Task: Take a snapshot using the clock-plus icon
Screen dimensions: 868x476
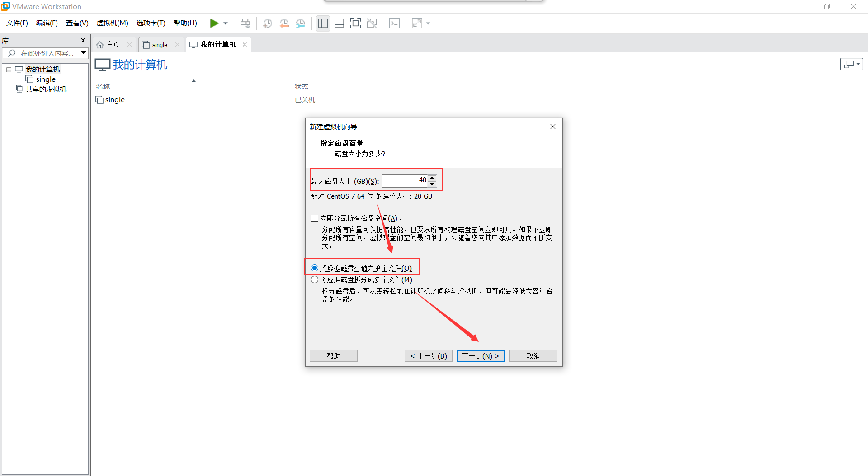Action: click(267, 23)
